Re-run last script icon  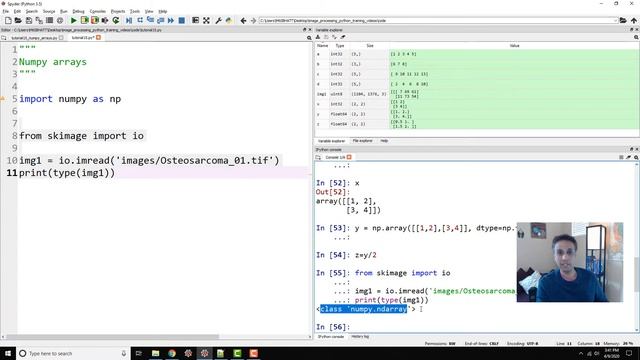point(116,20)
